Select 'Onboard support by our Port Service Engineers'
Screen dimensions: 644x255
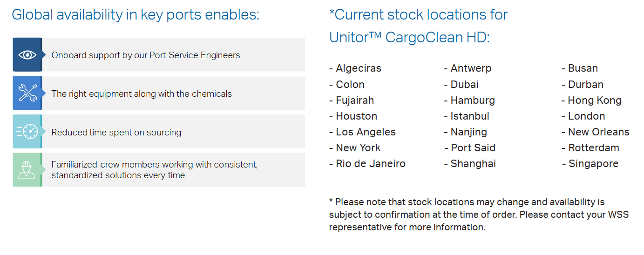[x=146, y=55]
